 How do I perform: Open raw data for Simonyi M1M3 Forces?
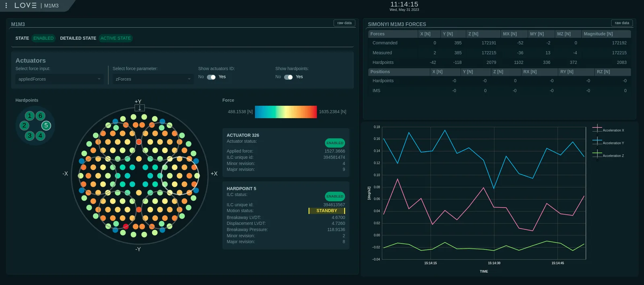point(622,23)
